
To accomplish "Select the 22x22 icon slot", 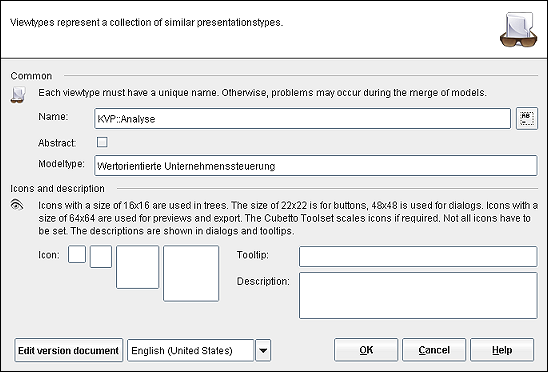I will (101, 257).
